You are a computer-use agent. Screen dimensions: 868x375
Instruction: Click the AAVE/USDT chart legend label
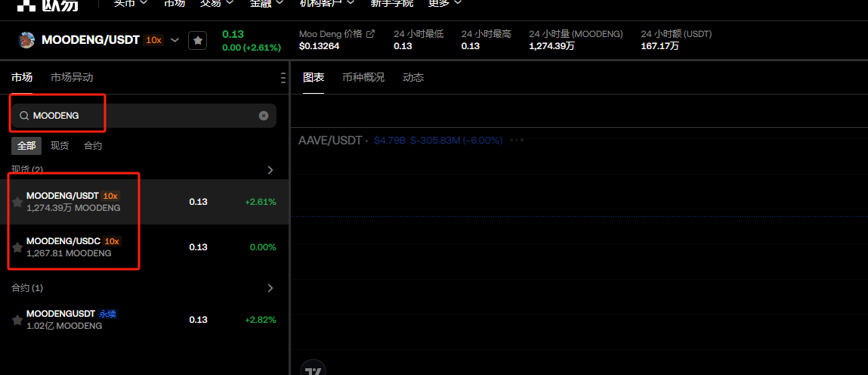point(330,140)
